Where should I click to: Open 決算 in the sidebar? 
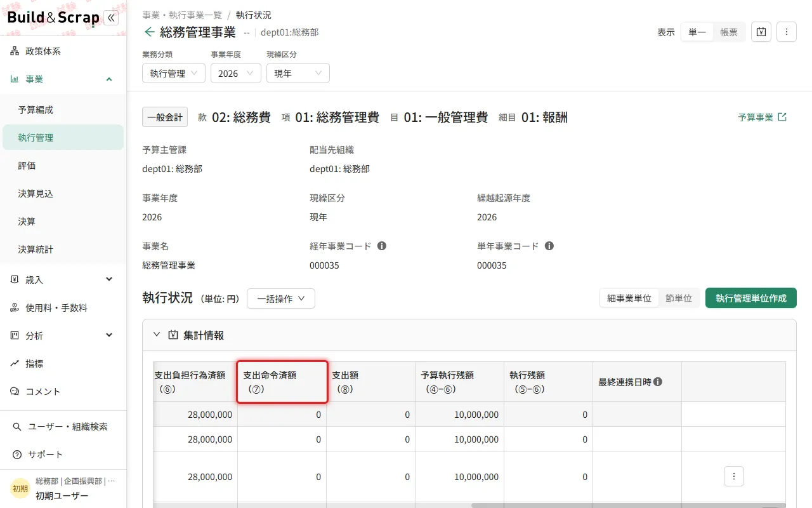(x=63, y=222)
